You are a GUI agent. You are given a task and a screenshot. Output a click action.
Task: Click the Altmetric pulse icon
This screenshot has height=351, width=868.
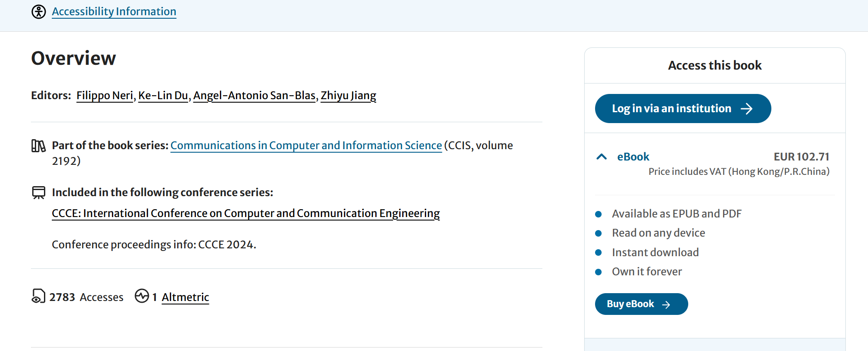(142, 296)
